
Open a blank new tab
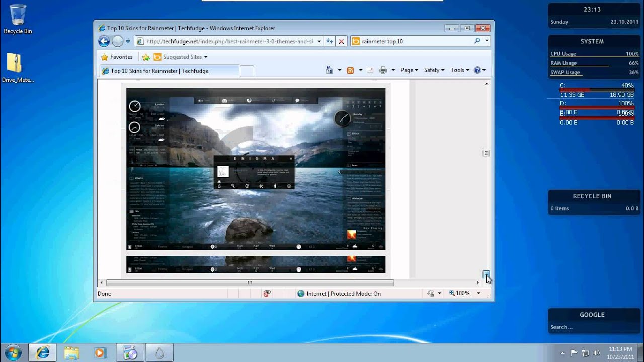(247, 71)
